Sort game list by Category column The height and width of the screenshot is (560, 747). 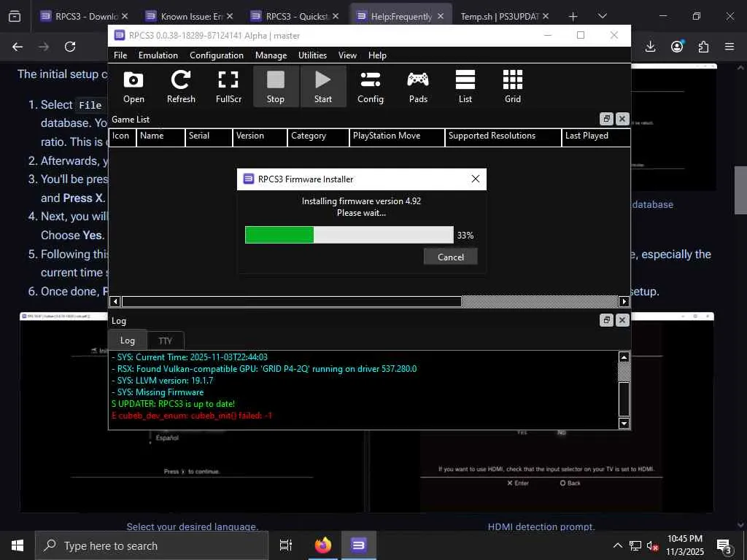318,136
